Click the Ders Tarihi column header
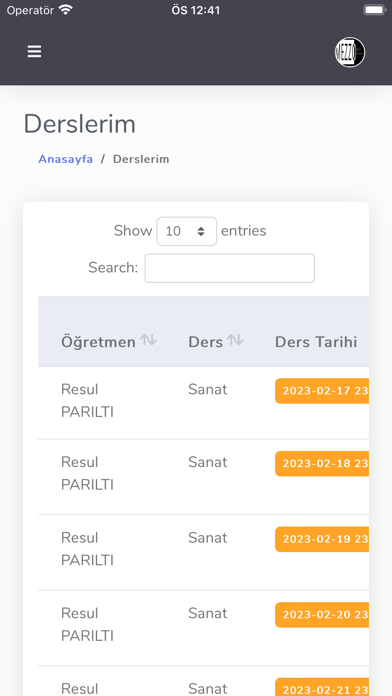The width and height of the screenshot is (392, 696). pyautogui.click(x=316, y=342)
